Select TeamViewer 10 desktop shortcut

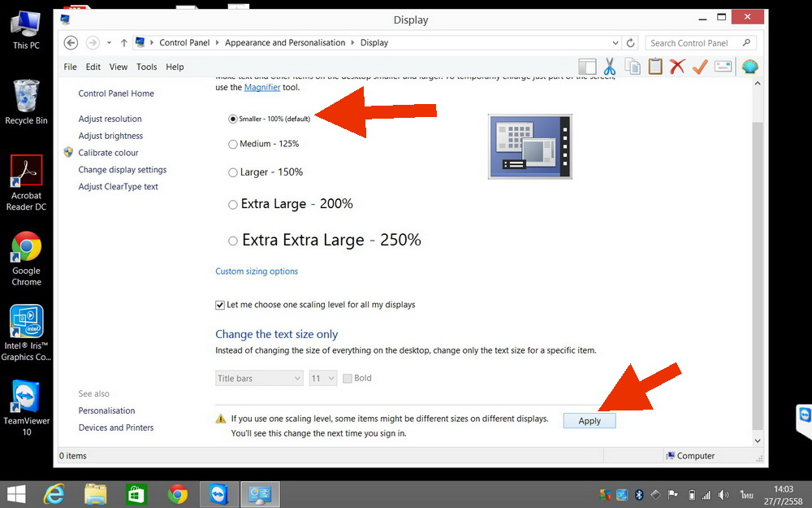tap(27, 408)
